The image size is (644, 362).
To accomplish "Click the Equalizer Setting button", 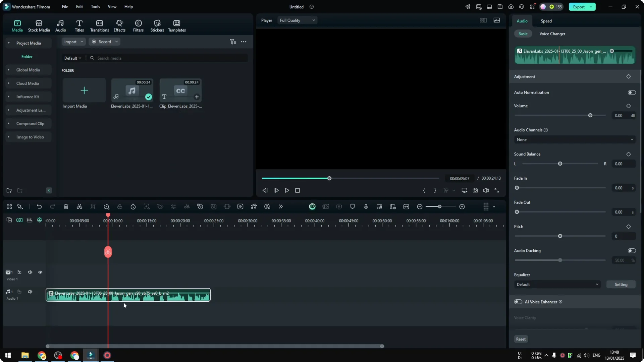I will pyautogui.click(x=621, y=285).
